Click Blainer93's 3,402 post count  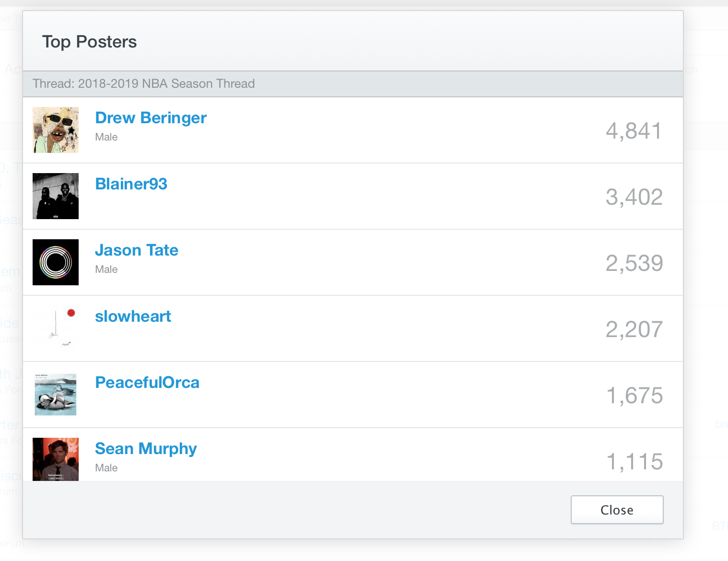point(634,197)
